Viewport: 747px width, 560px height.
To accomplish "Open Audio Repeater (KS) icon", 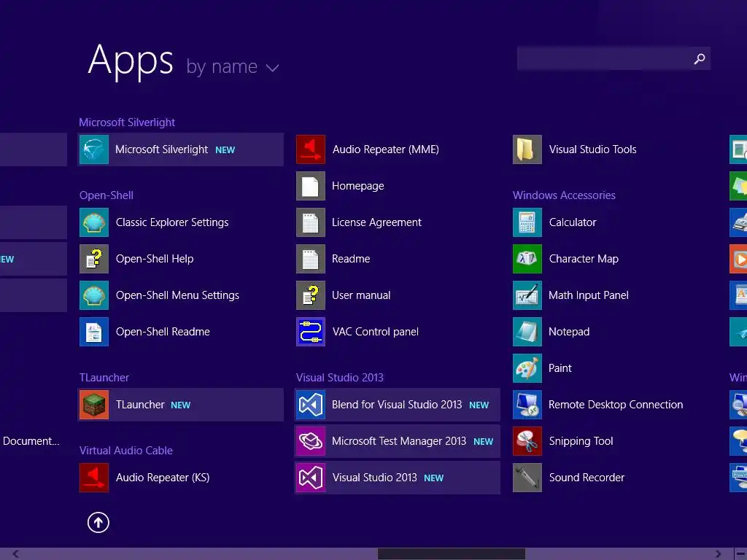I will [94, 478].
